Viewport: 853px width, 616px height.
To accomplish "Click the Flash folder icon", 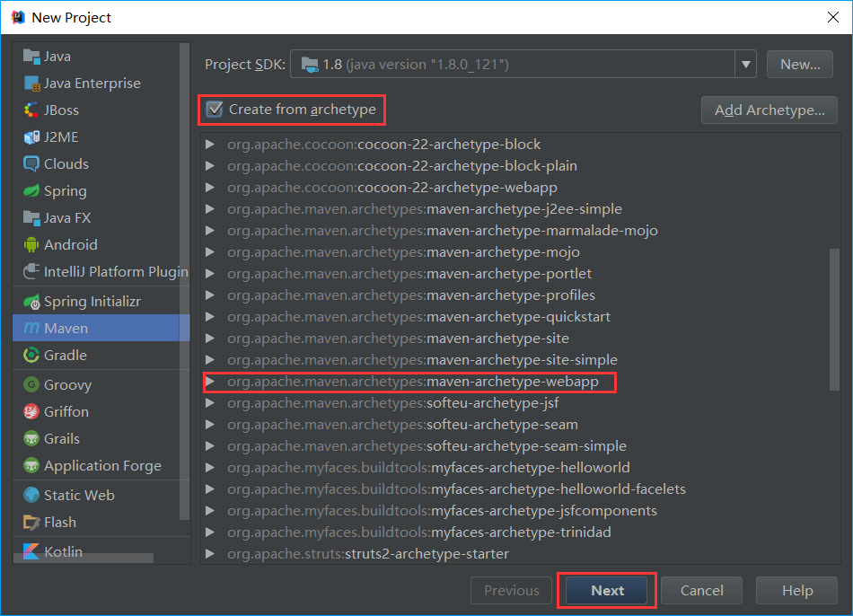I will coord(31,523).
